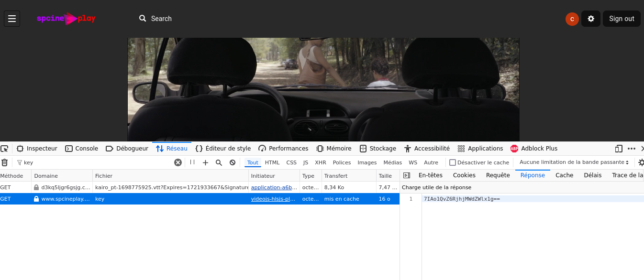644x280 pixels.
Task: Open the network search magnifier
Action: click(219, 162)
